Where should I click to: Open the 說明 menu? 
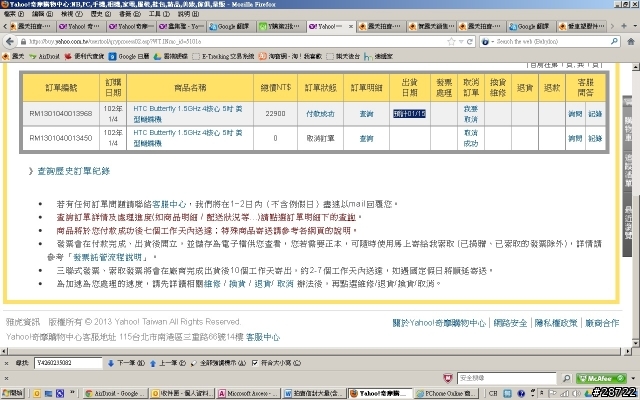(188, 14)
